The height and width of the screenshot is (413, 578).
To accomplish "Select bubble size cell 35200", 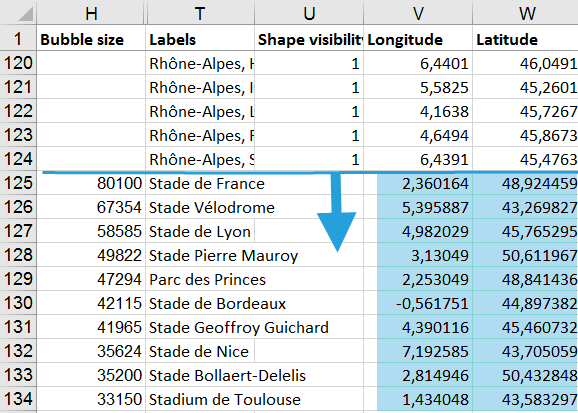I will (91, 375).
